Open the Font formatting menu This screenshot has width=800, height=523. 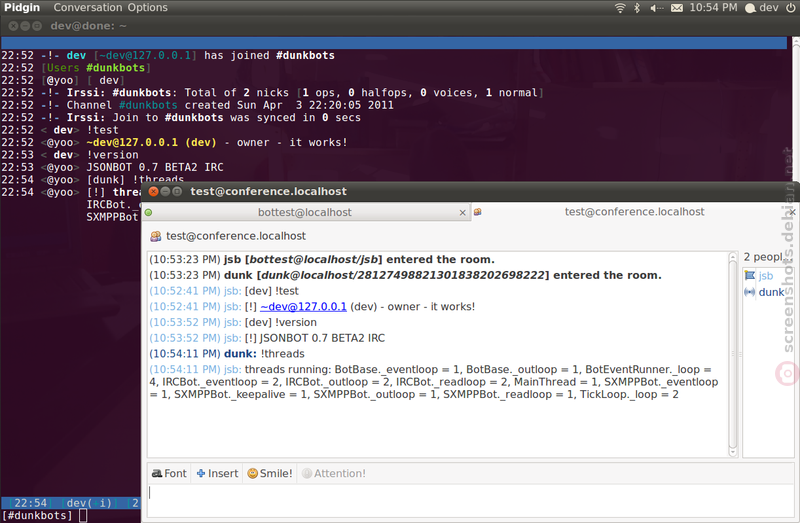tap(169, 474)
